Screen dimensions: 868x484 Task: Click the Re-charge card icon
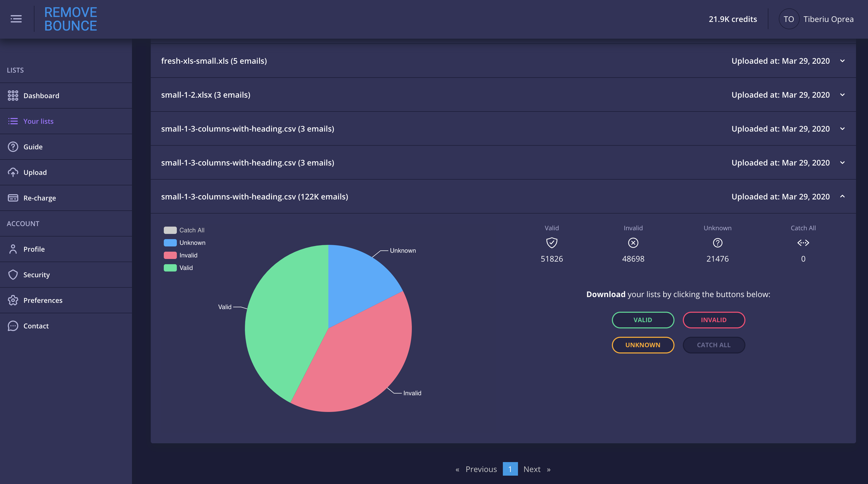coord(13,198)
